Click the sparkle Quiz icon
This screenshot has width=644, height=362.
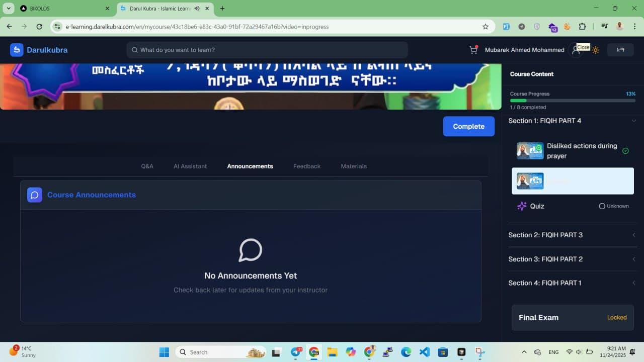pyautogui.click(x=522, y=206)
